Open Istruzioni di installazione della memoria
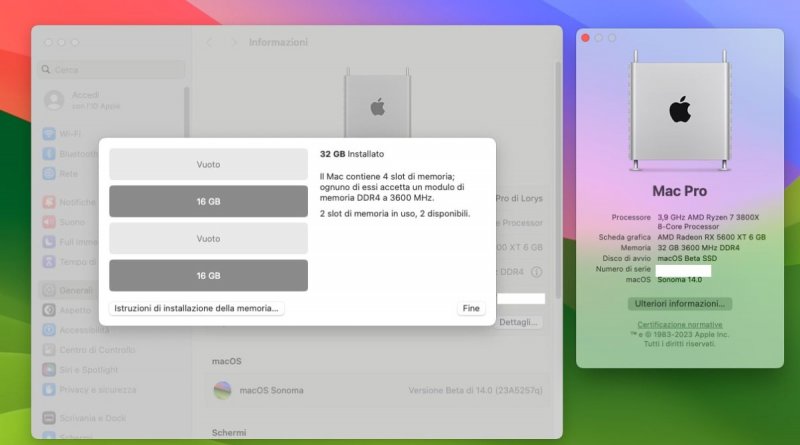800x445 pixels. (x=196, y=308)
